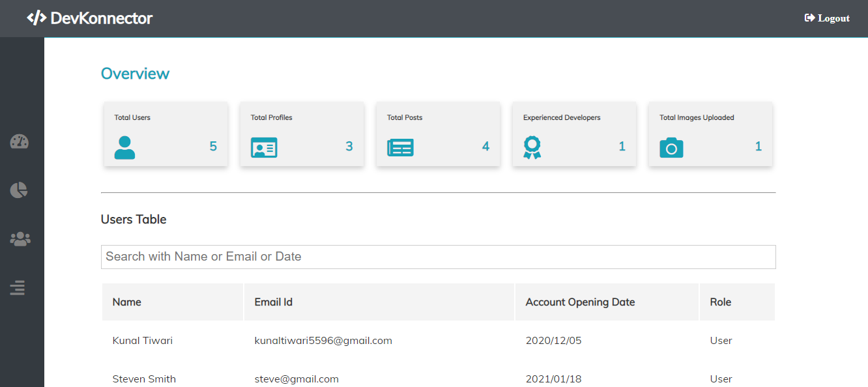Click the Logout link

click(827, 18)
